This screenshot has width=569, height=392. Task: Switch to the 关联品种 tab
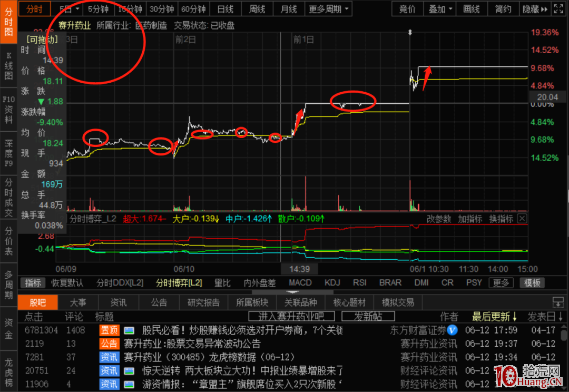tap(300, 302)
